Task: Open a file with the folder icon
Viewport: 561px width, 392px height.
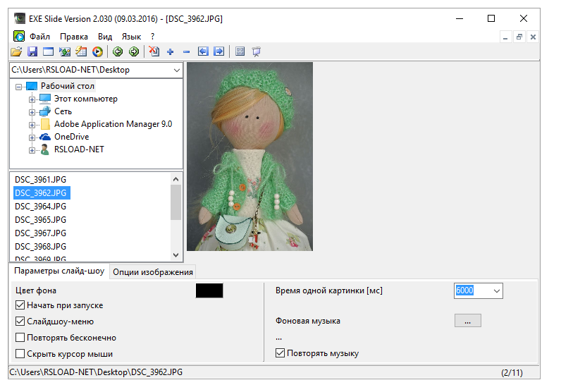Action: pyautogui.click(x=16, y=51)
